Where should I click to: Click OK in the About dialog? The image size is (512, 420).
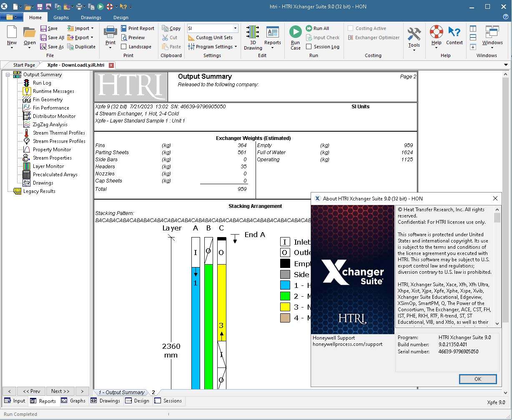(x=477, y=379)
